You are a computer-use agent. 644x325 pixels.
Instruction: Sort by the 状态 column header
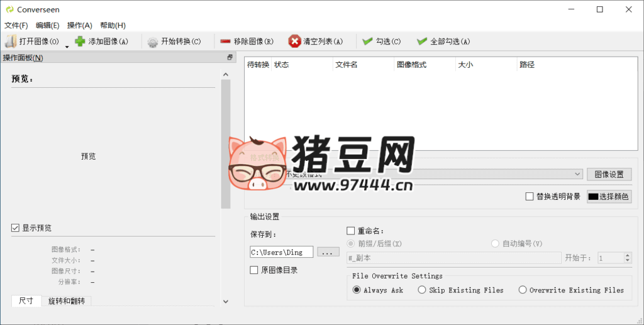[302, 65]
